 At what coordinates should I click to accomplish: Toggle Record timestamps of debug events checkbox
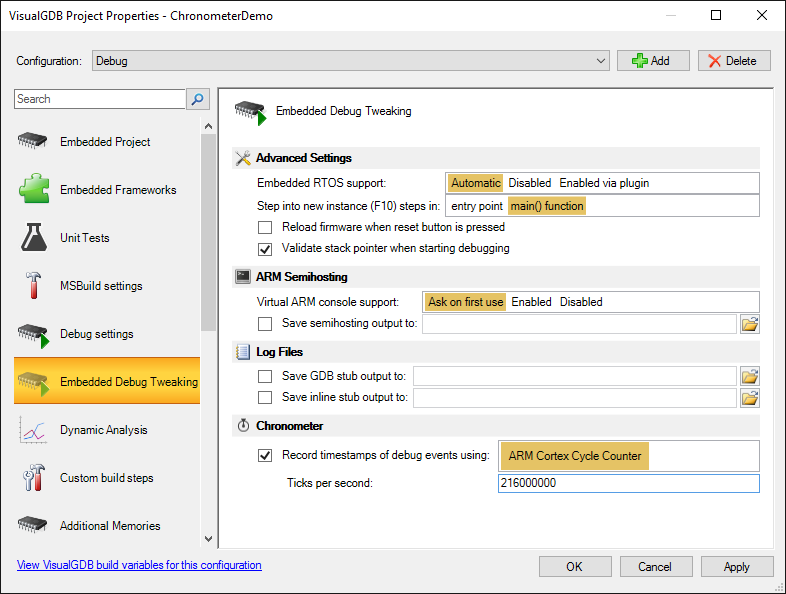265,455
